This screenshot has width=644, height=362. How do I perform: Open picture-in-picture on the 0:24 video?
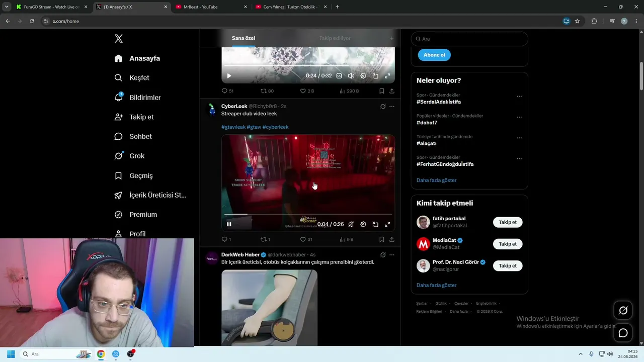pos(375,76)
